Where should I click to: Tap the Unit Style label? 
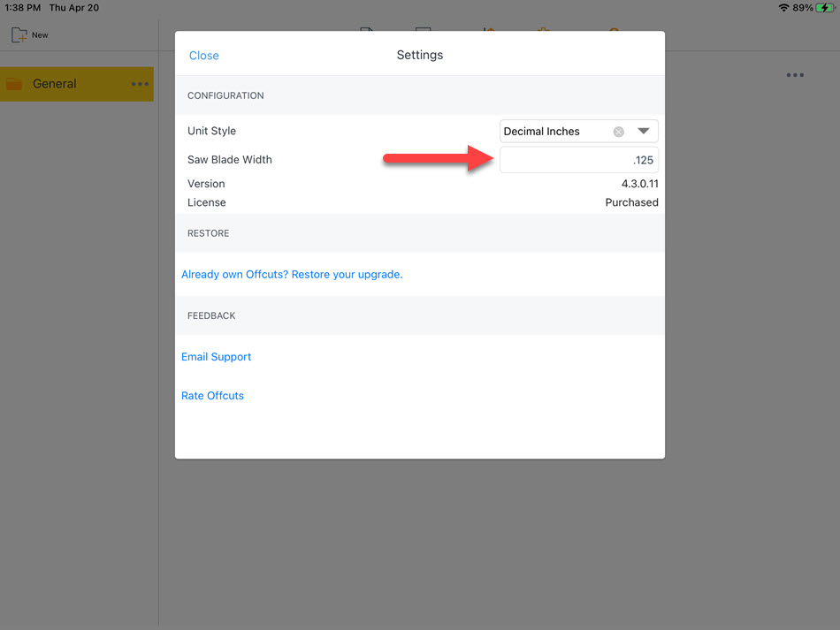[x=211, y=131]
